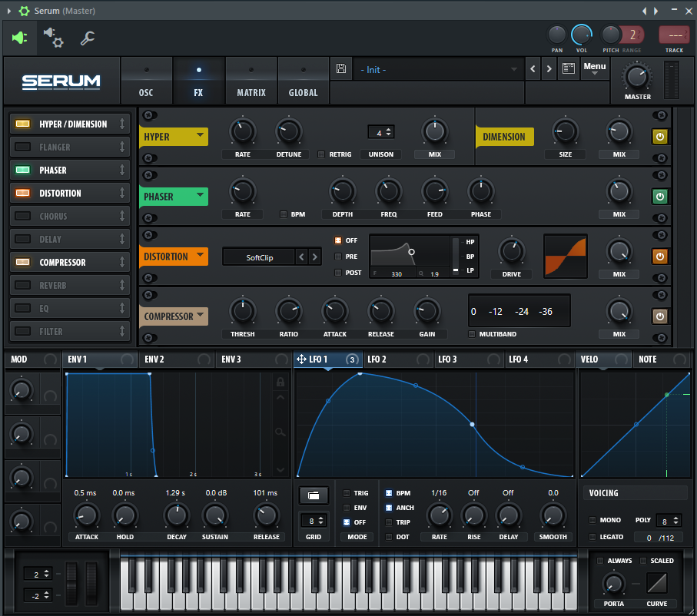Go to the previous preset arrow
The height and width of the screenshot is (616, 697).
(x=533, y=69)
